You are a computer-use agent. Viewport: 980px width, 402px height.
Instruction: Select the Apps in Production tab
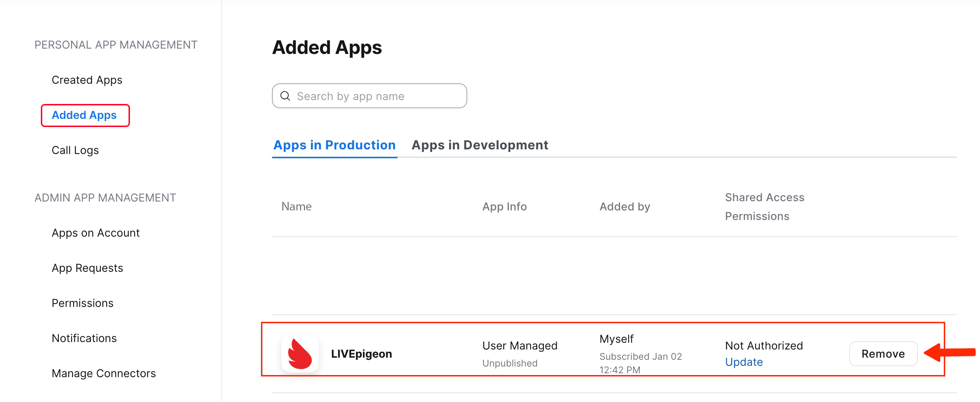click(334, 145)
